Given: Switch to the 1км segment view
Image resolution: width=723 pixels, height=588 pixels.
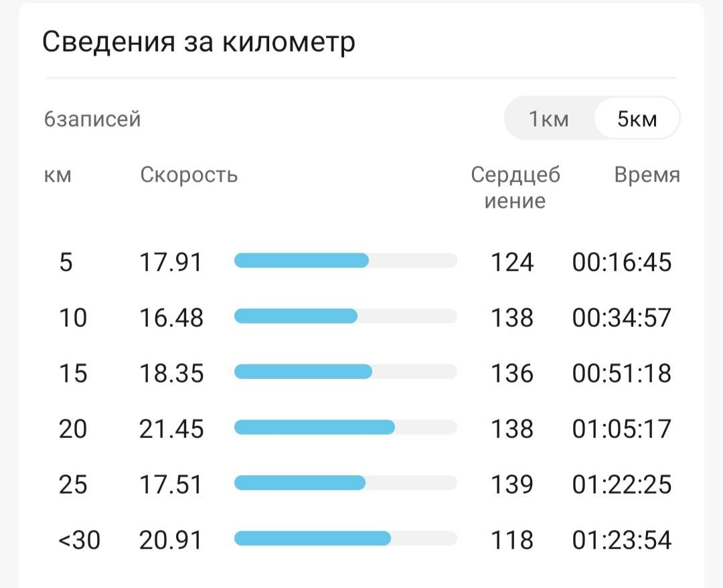Looking at the screenshot, I should 548,119.
